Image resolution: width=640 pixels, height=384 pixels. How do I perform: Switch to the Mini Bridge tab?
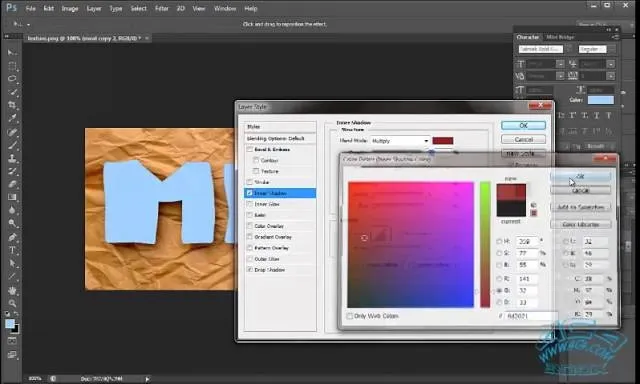point(560,37)
